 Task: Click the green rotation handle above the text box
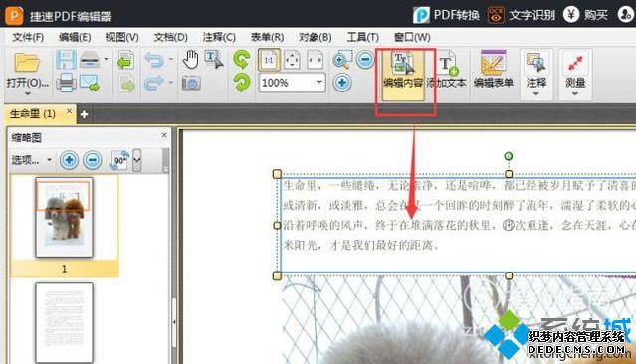point(509,156)
